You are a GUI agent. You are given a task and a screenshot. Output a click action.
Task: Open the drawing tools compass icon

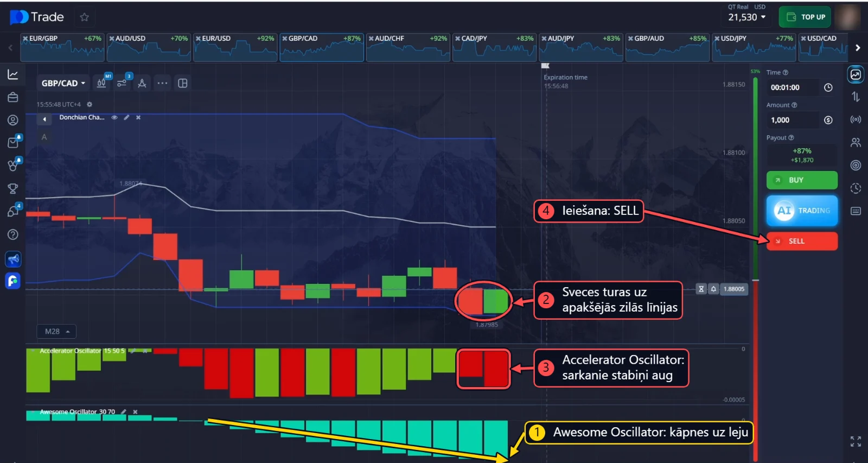[142, 83]
